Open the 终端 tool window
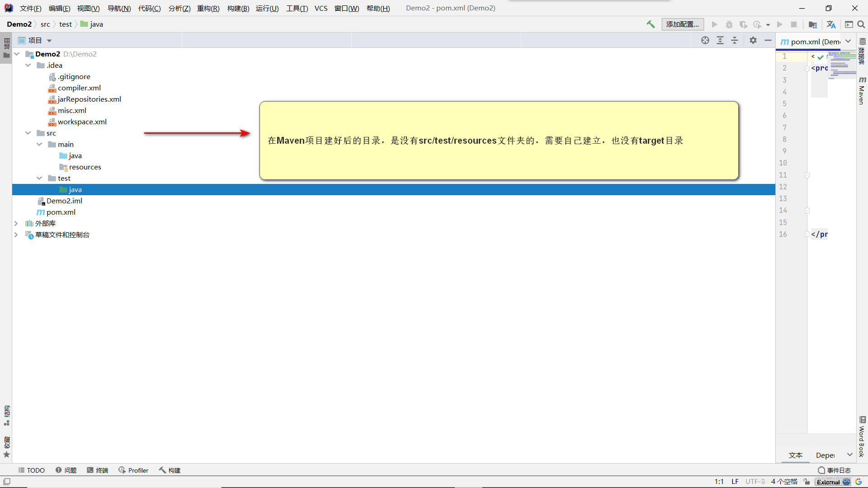Viewport: 868px width, 488px height. pos(98,470)
